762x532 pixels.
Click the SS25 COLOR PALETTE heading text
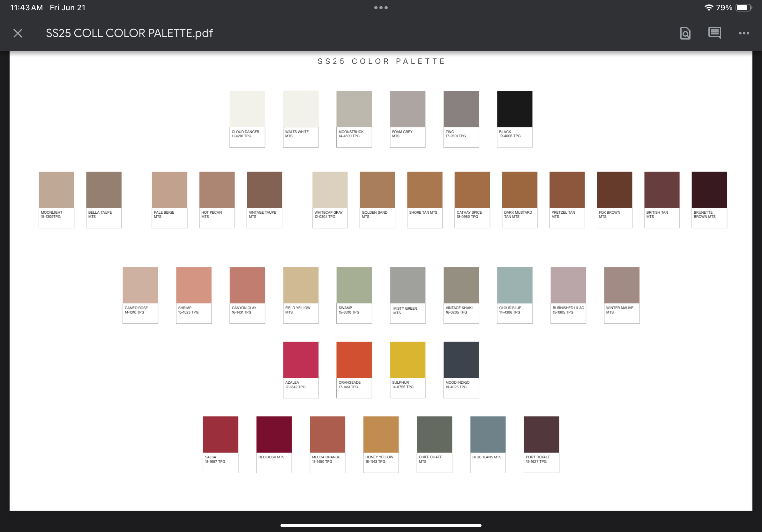click(381, 61)
